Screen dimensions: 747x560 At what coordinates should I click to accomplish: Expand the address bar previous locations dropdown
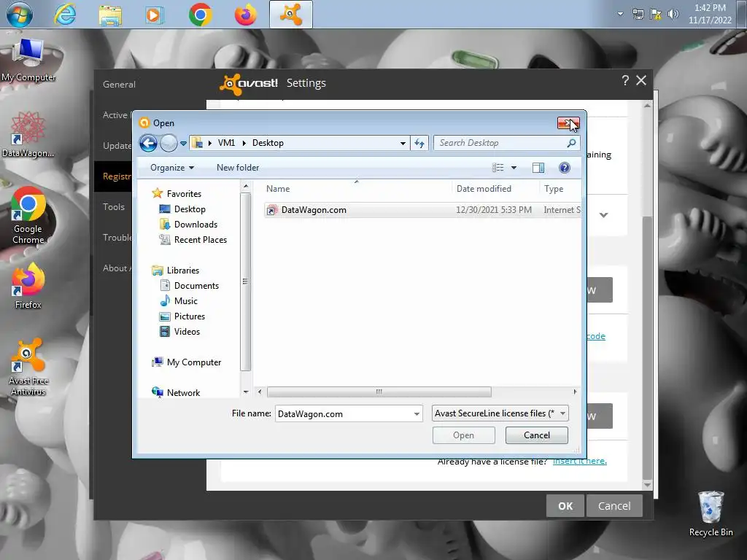tap(403, 143)
